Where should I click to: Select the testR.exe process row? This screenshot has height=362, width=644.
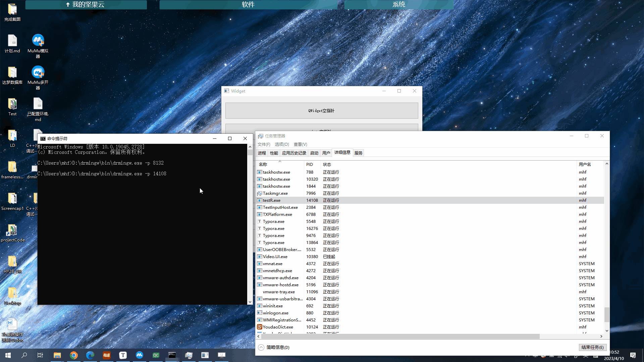272,200
